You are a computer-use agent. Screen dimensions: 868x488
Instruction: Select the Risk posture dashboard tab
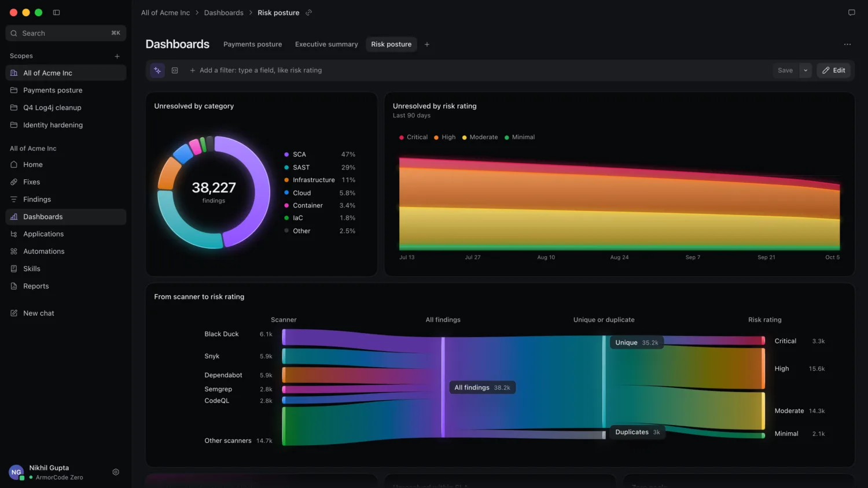[391, 45]
